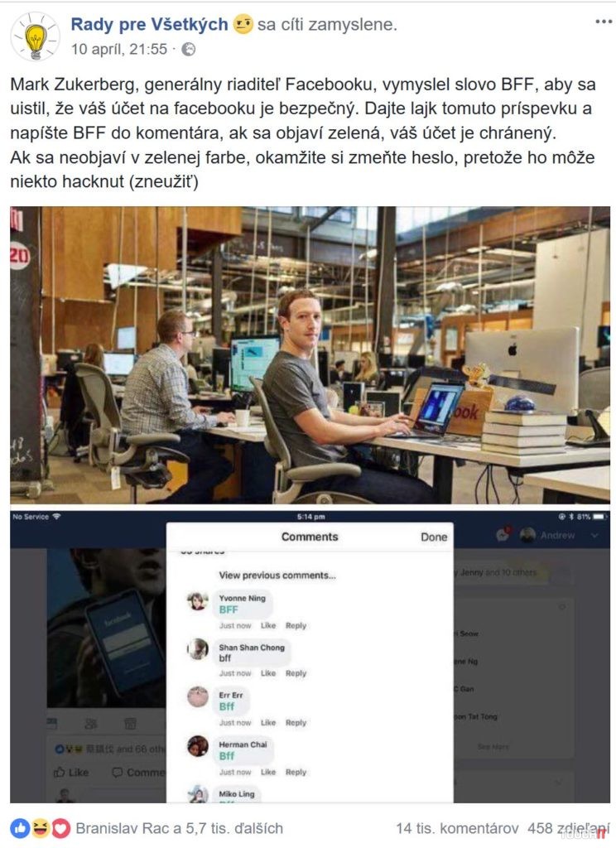Open the Zuckerberg office photo

pyautogui.click(x=310, y=355)
